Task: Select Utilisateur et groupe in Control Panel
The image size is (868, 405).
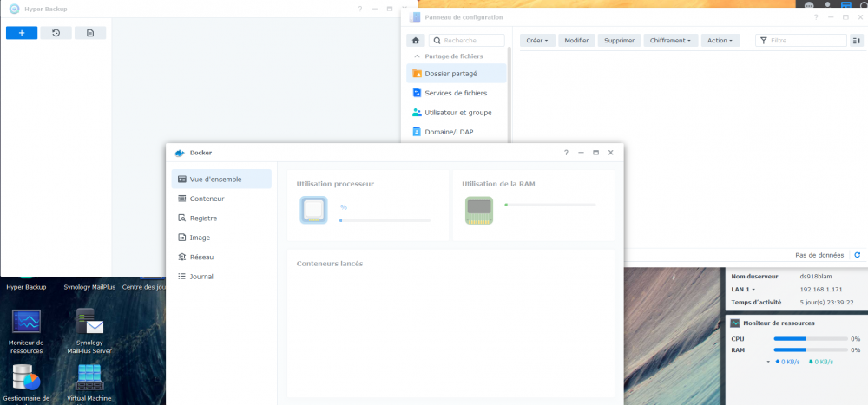Action: tap(457, 113)
